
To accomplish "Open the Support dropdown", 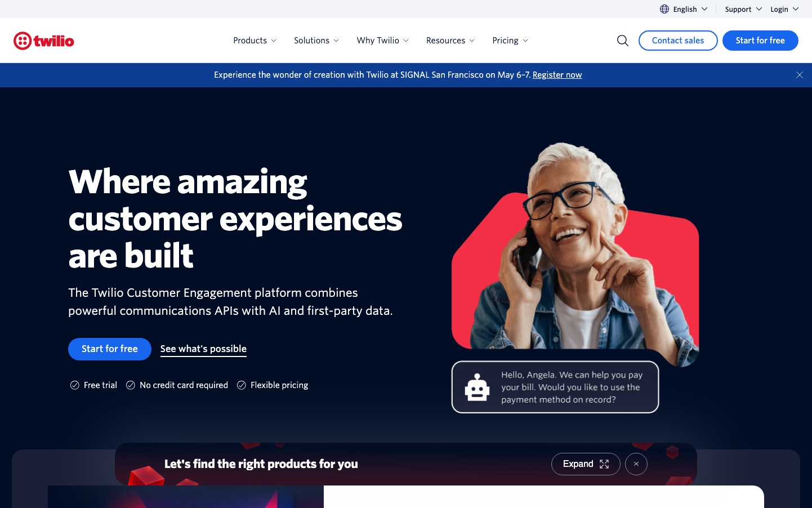I will pos(743,9).
